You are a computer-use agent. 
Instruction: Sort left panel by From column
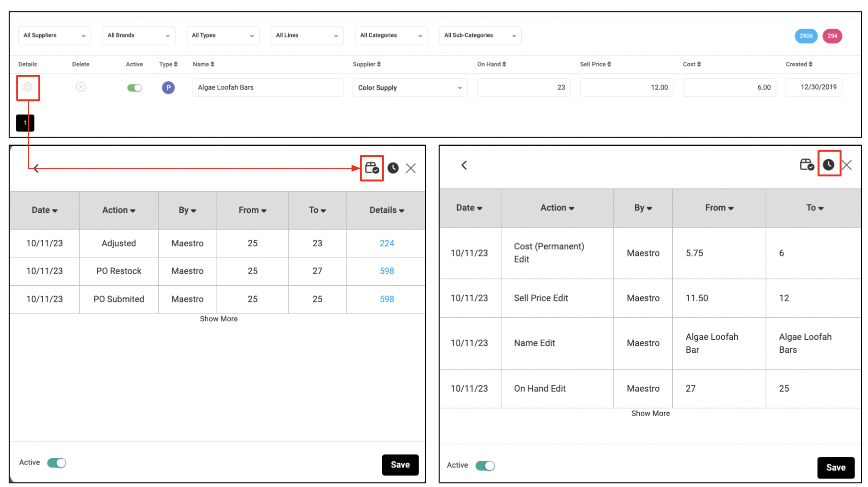[253, 210]
